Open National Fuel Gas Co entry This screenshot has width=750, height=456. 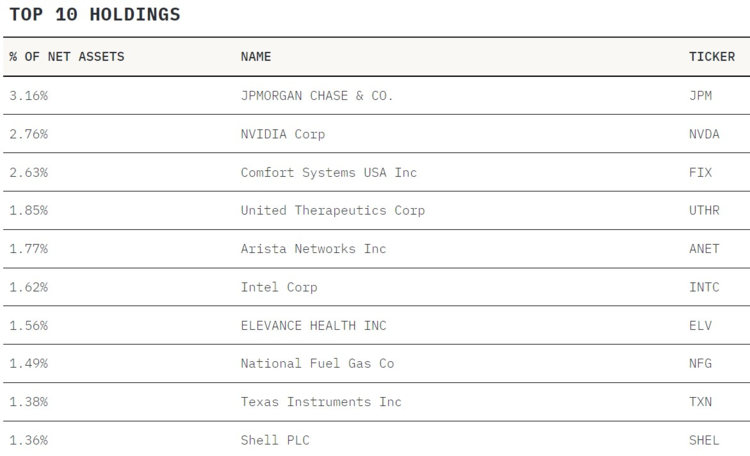317,364
